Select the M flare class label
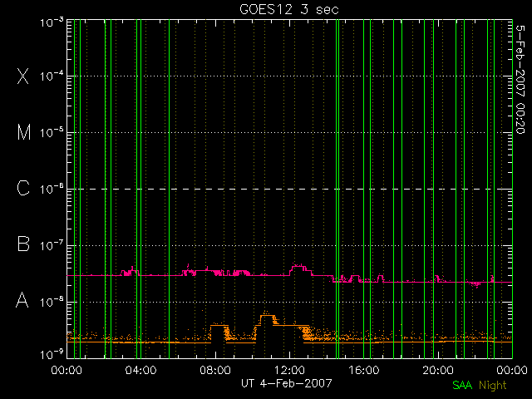Screen dimensions: 532x399 pos(24,132)
